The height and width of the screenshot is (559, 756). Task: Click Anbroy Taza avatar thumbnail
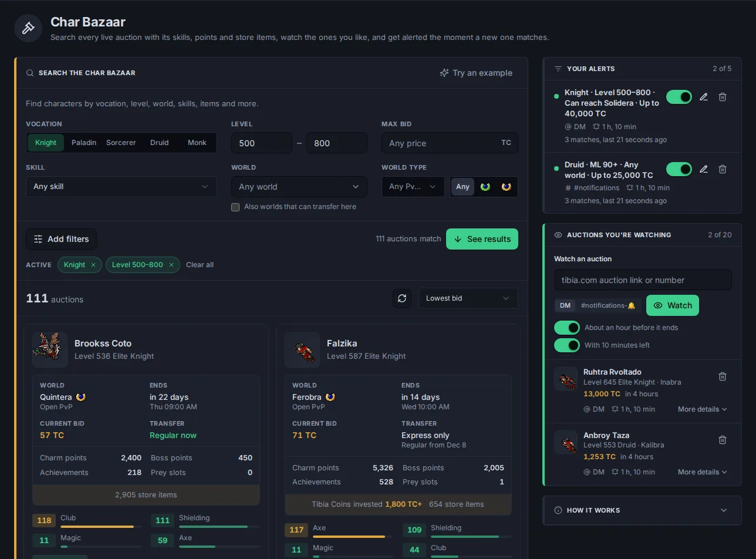(x=566, y=442)
